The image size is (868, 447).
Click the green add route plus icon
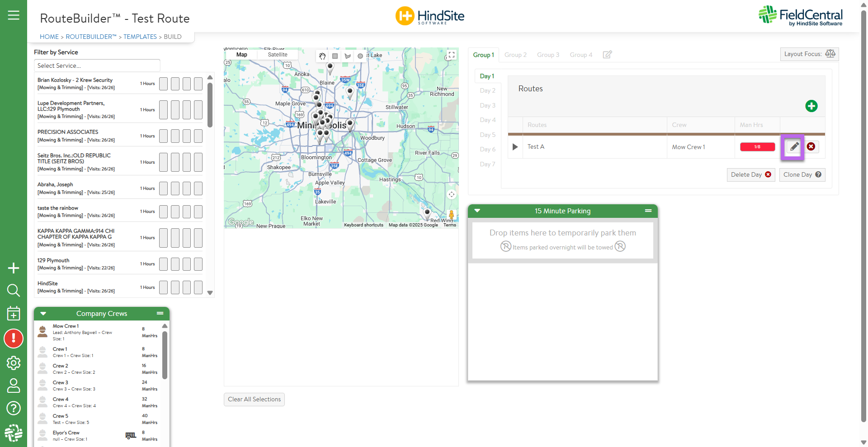(x=811, y=106)
